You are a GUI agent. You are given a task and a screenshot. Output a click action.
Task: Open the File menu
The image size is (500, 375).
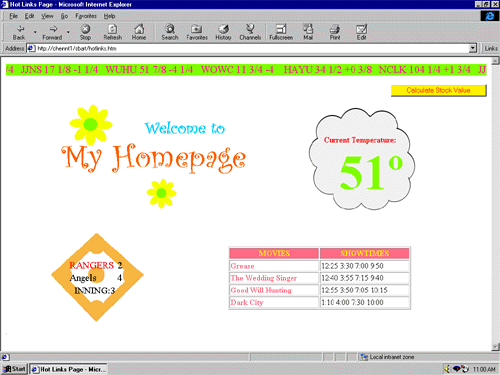click(13, 16)
